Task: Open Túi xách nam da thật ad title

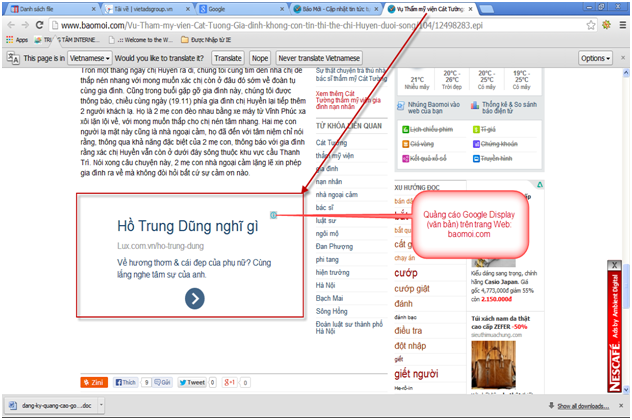Action: [x=500, y=322]
